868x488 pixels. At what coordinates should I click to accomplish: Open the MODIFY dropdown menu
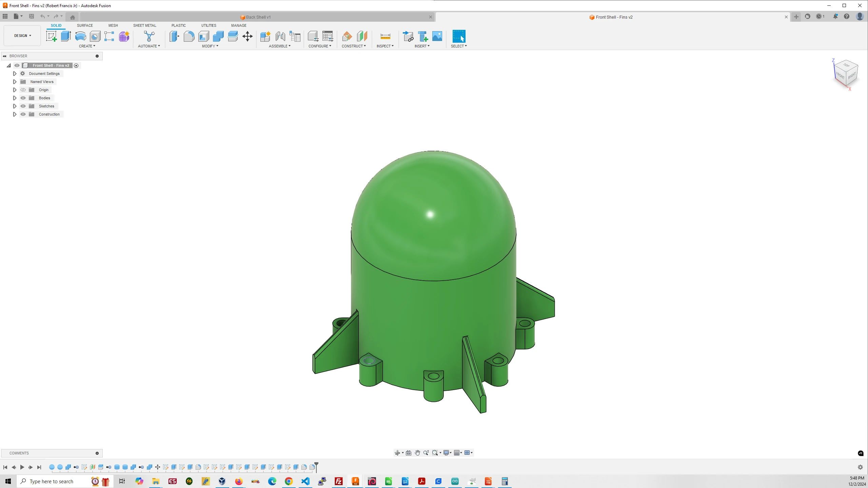pos(210,46)
